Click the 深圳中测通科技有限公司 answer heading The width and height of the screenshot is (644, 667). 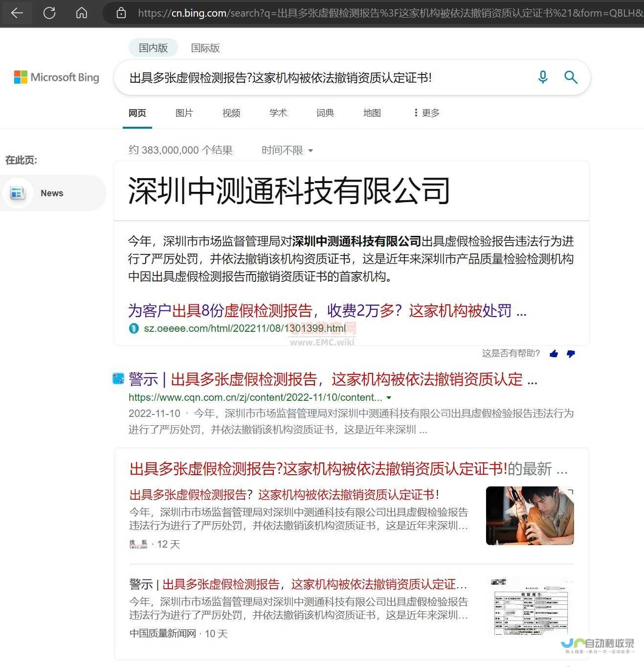pyautogui.click(x=289, y=190)
